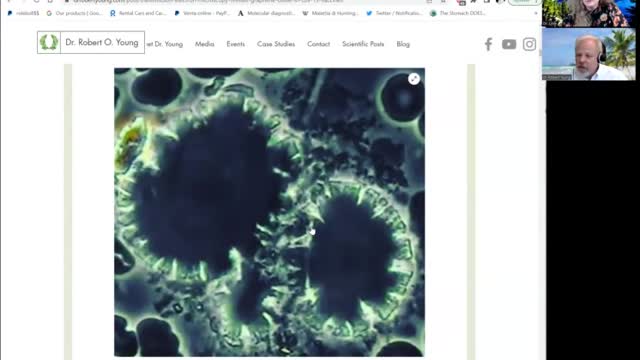Click the browser address bar URL
Image resolution: width=640 pixels, height=360 pixels.
click(x=208, y=2)
